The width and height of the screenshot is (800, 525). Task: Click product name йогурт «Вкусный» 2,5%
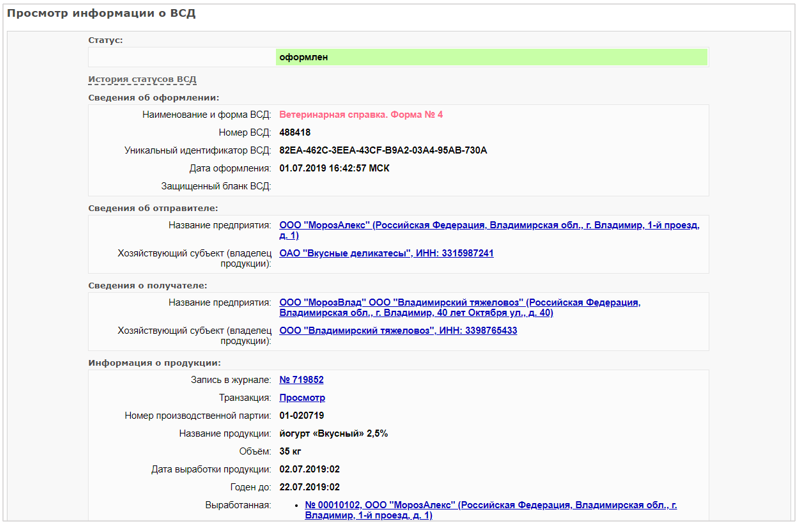[x=333, y=433]
